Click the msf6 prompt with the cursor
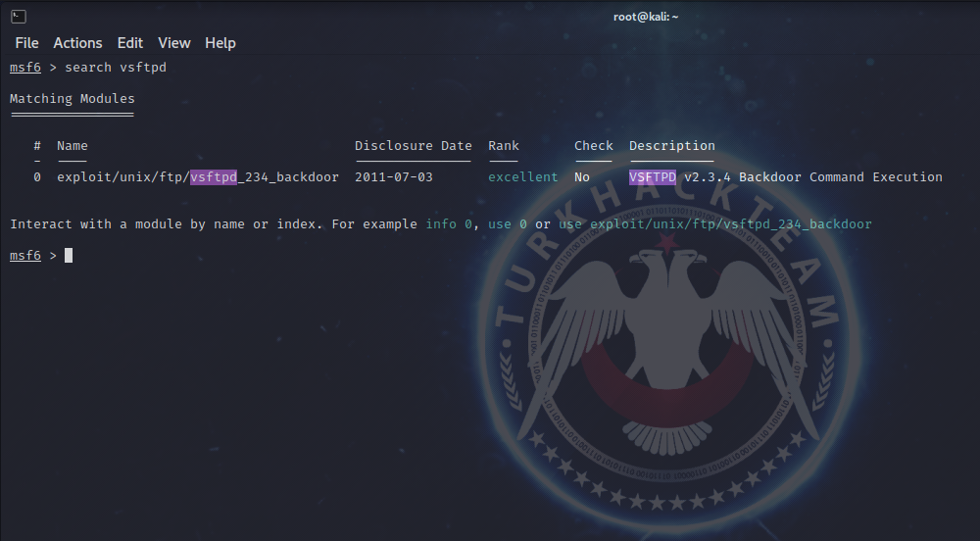980x541 pixels. pos(40,256)
